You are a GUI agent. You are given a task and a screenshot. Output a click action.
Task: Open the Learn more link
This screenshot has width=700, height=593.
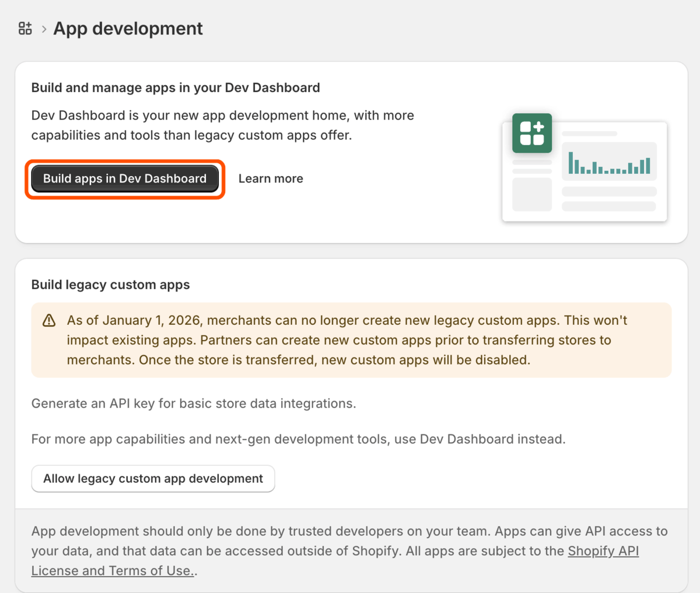[271, 178]
